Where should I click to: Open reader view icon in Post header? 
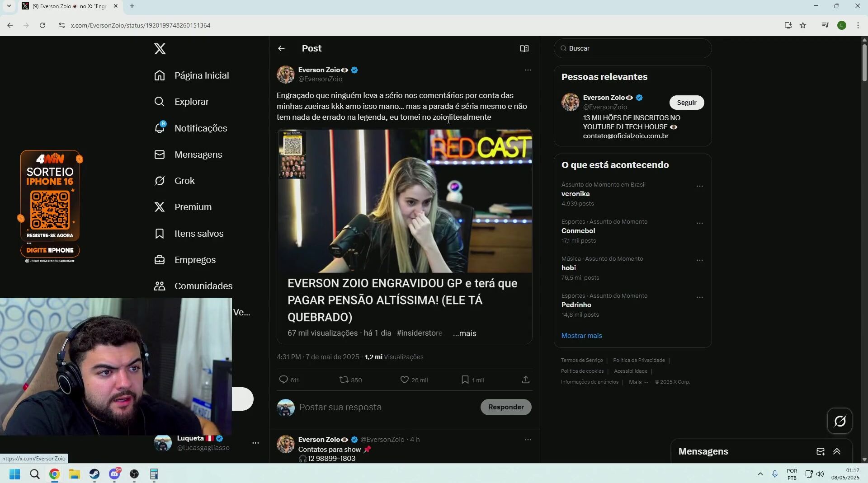point(524,48)
